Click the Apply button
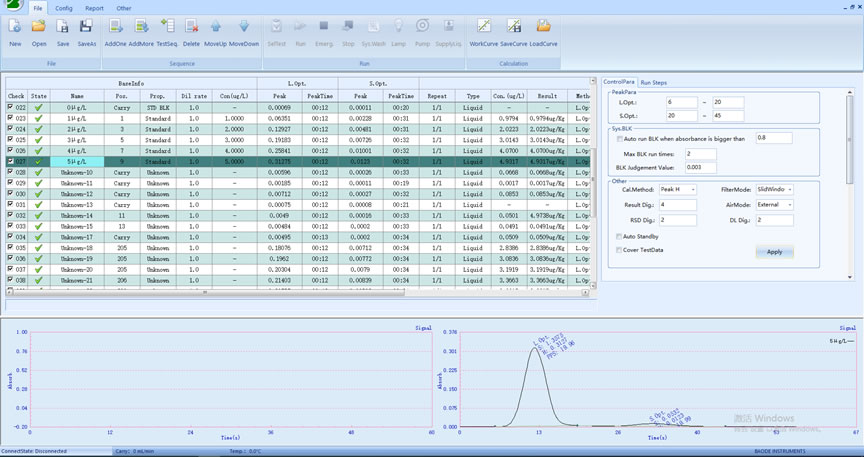864x457 pixels. click(774, 252)
